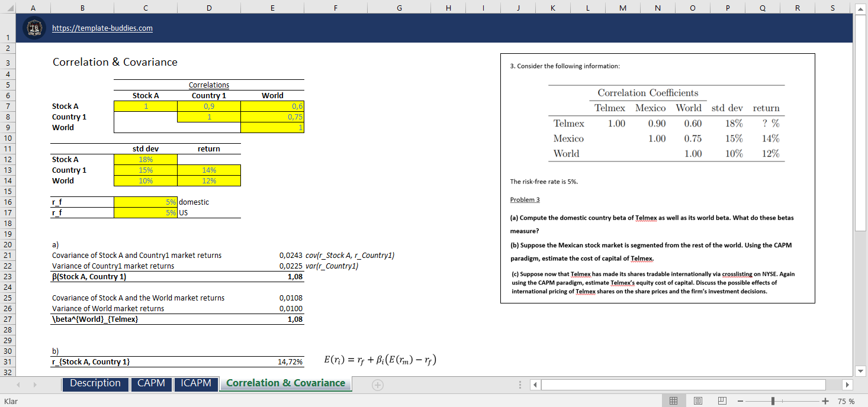Click the Select All corner triangle
Screen dimensions: 868x407
click(x=9, y=7)
